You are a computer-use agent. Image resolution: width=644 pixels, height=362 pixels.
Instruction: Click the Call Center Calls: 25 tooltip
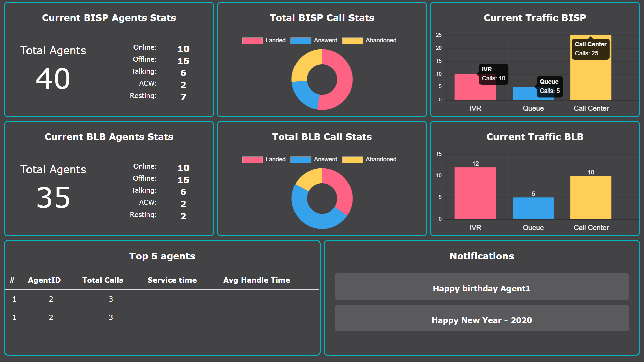(x=591, y=49)
